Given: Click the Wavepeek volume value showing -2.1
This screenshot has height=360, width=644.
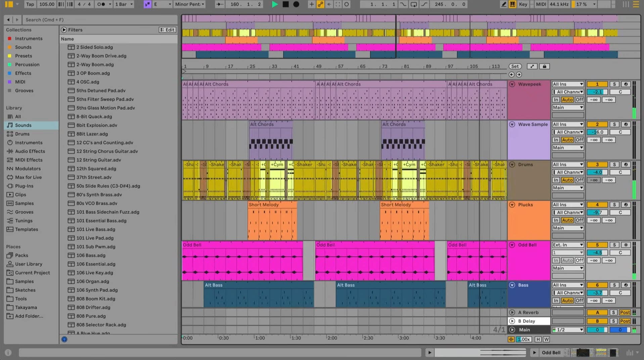Looking at the screenshot, I should [x=597, y=92].
